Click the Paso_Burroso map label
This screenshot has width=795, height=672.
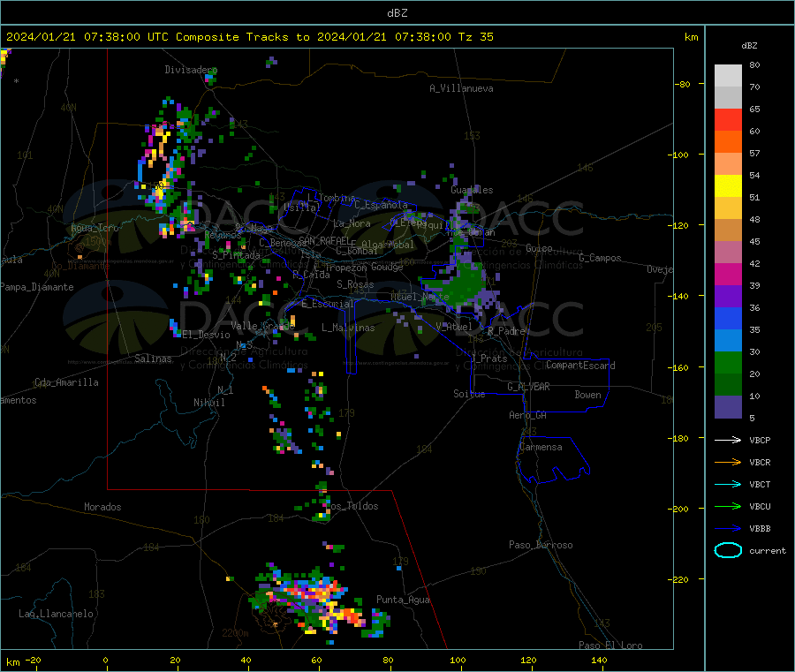541,545
